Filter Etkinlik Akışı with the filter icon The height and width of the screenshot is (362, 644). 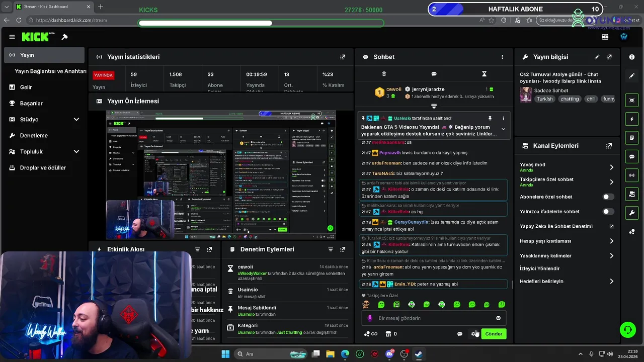197,249
